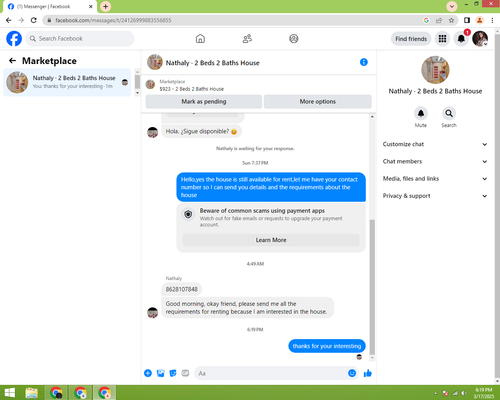The width and height of the screenshot is (500, 400).
Task: Open File Explorer from the taskbar
Action: tap(32, 393)
